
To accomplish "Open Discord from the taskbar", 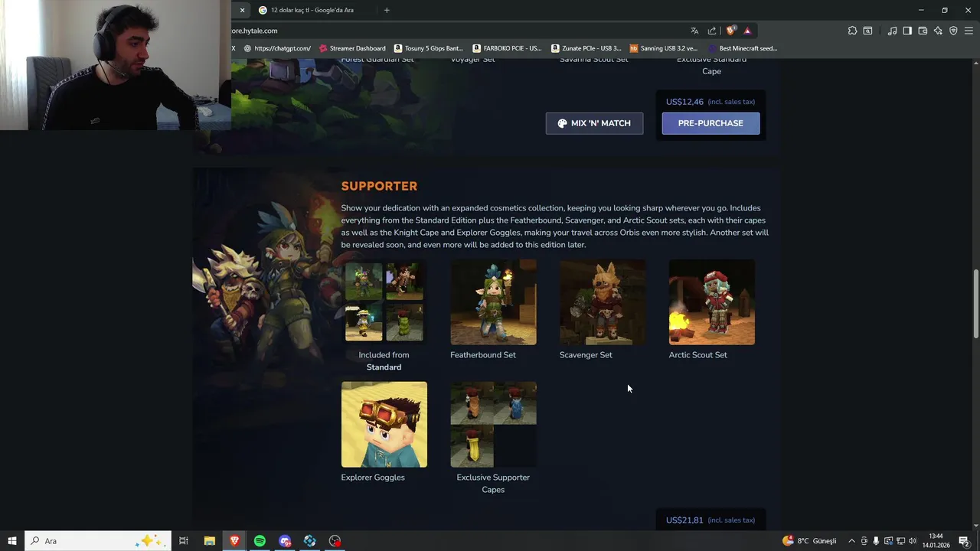I will 285,541.
